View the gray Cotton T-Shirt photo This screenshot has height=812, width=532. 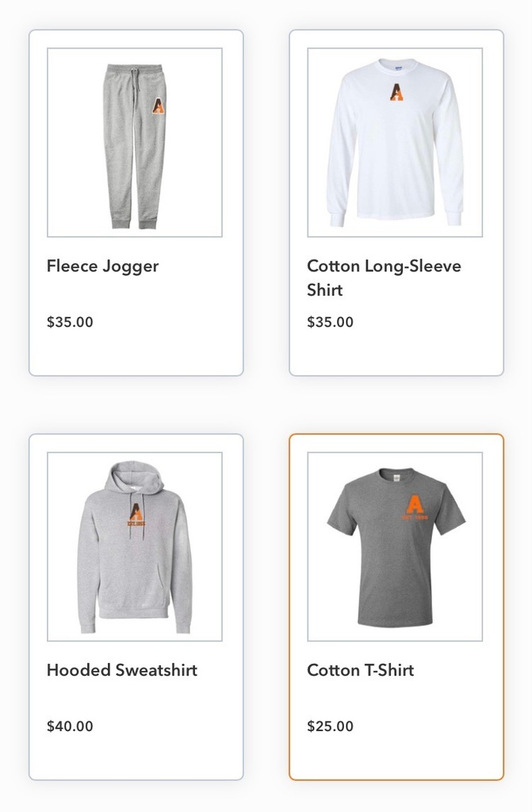(395, 546)
